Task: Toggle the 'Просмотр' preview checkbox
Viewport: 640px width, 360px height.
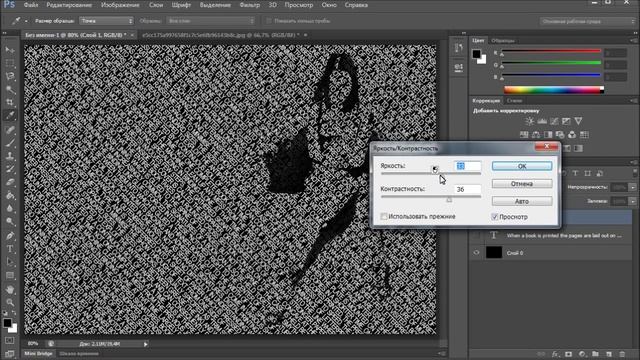Action: [494, 217]
